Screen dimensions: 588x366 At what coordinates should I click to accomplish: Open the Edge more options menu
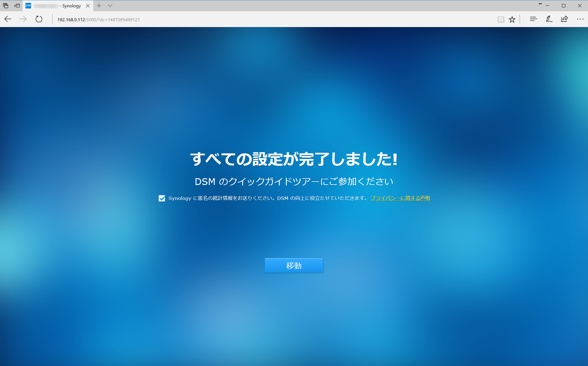tap(580, 19)
